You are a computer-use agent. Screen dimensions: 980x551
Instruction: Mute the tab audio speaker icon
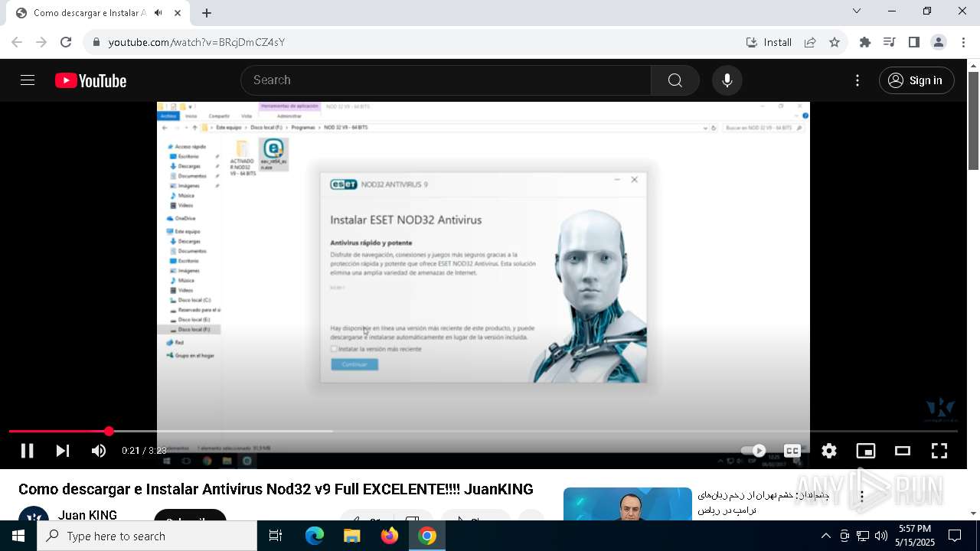tap(158, 13)
